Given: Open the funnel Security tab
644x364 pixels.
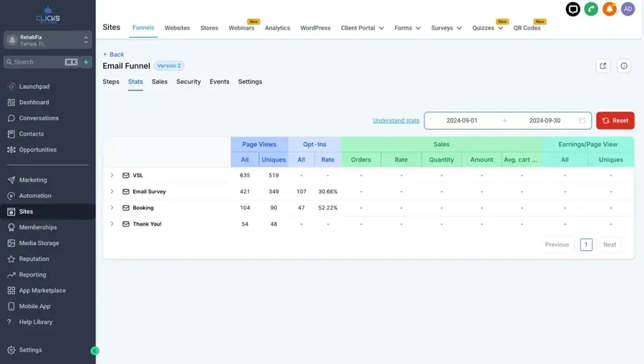Looking at the screenshot, I should pyautogui.click(x=188, y=82).
